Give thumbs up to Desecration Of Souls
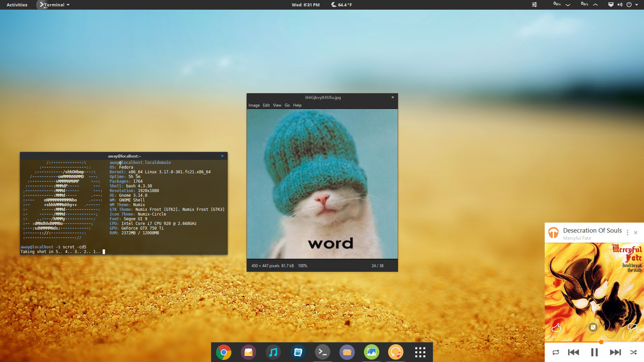Image resolution: width=644 pixels, height=362 pixels. [556, 327]
